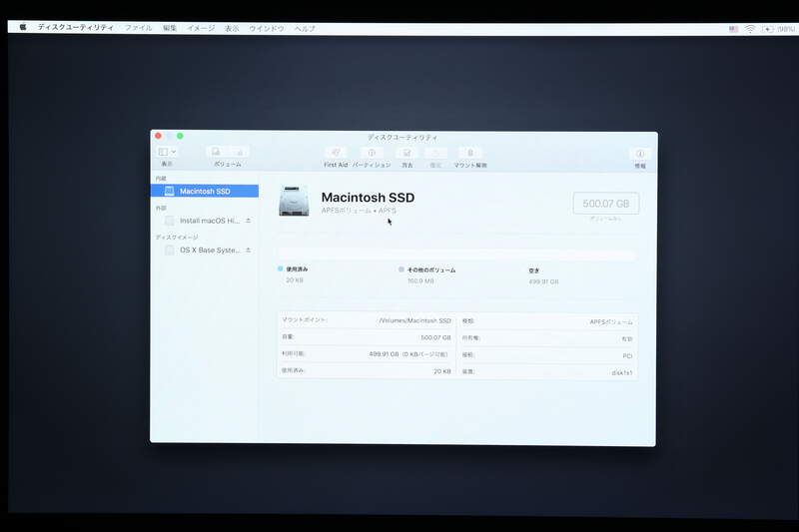The image size is (799, 532).
Task: Click the blue 使用済み legend dot
Action: click(281, 268)
